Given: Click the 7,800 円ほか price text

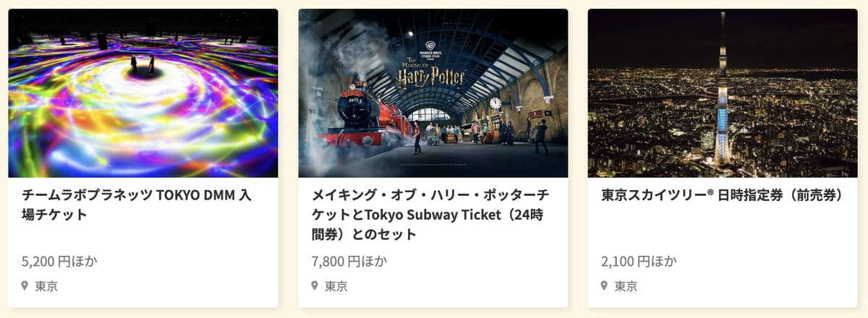Looking at the screenshot, I should pyautogui.click(x=349, y=261).
